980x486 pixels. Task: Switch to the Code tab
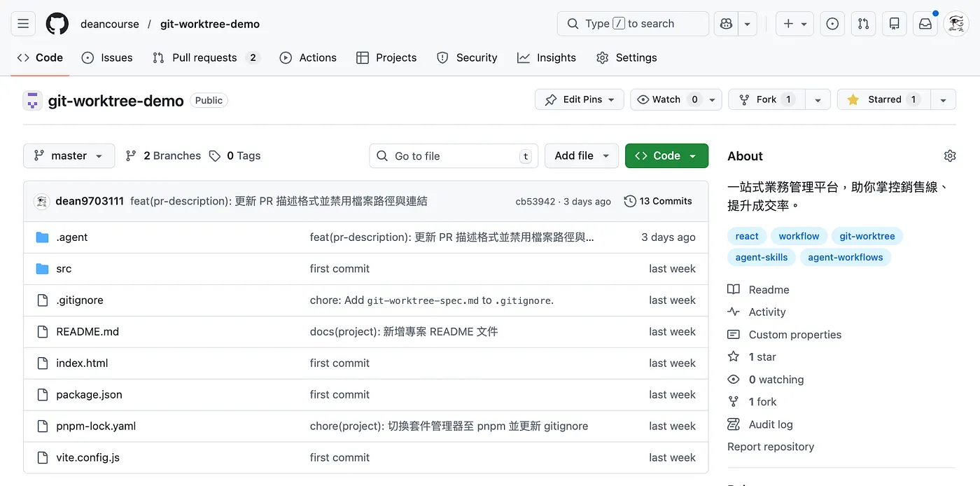coord(40,57)
